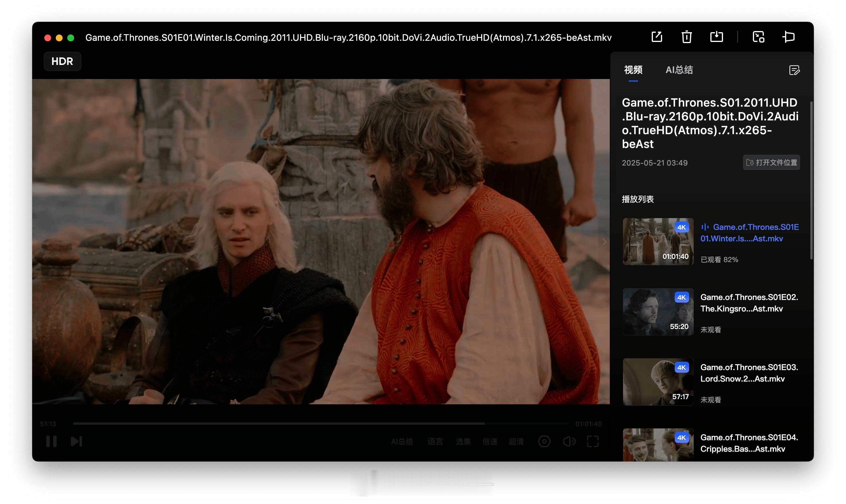Select the S01E03 Lord.Snow thumbnail

coord(658,382)
